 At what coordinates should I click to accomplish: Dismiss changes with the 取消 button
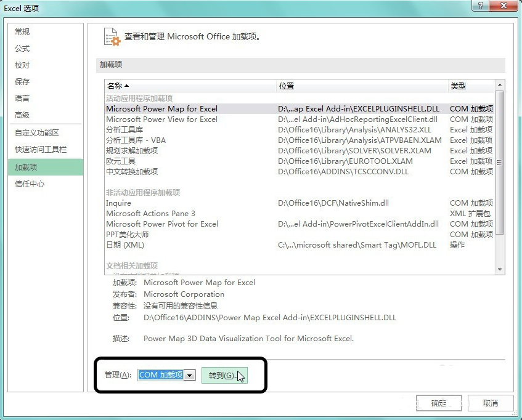[490, 403]
